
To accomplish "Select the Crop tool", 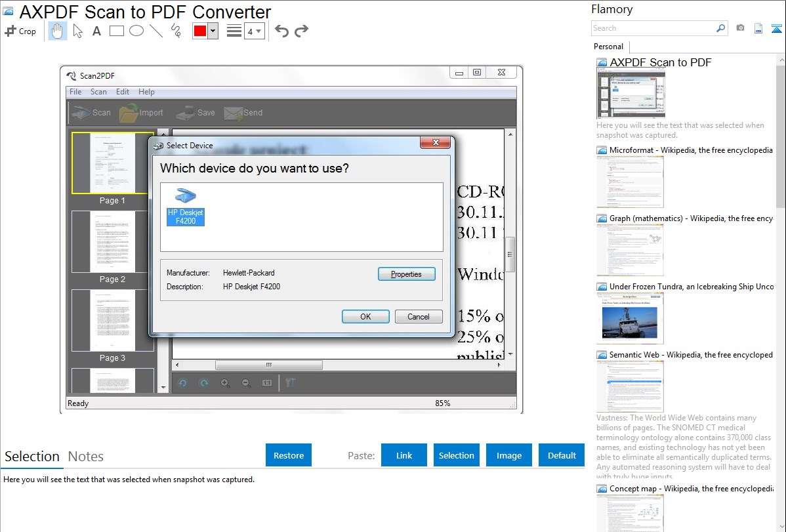I will pos(20,31).
